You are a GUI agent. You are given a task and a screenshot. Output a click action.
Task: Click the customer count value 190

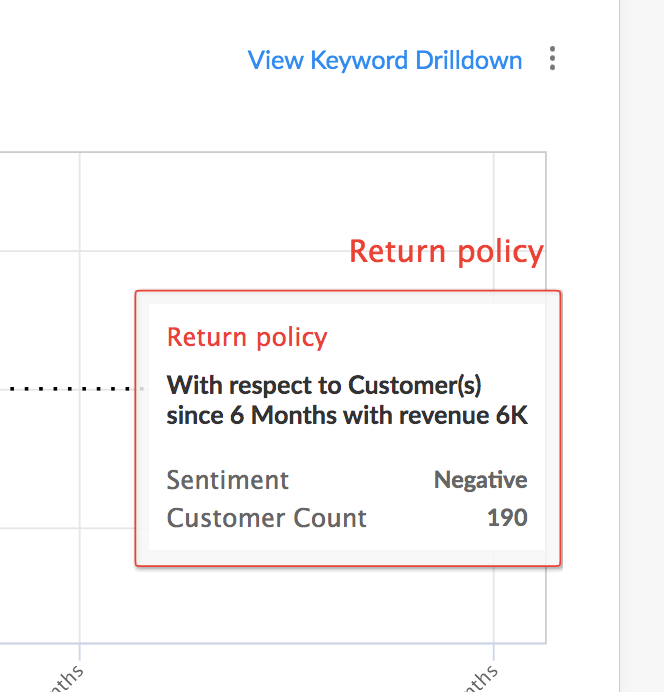[507, 518]
